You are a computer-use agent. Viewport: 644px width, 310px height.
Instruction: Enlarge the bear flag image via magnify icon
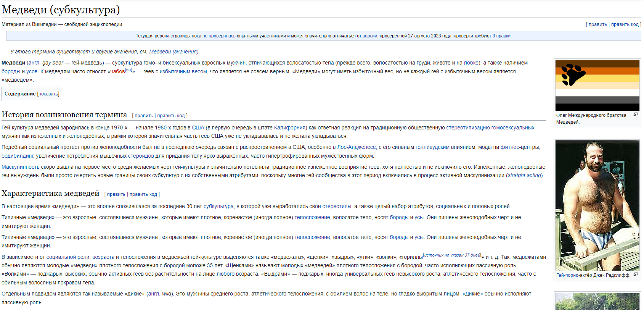point(636,115)
